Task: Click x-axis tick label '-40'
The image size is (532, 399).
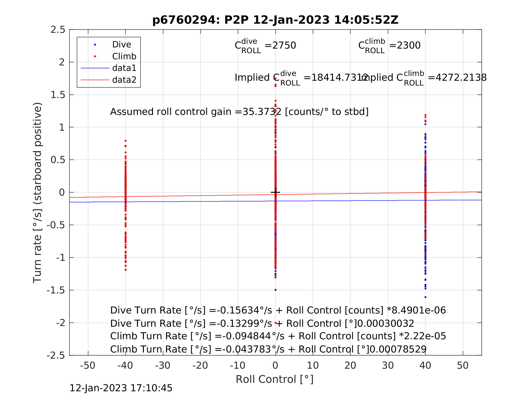Action: (125, 365)
